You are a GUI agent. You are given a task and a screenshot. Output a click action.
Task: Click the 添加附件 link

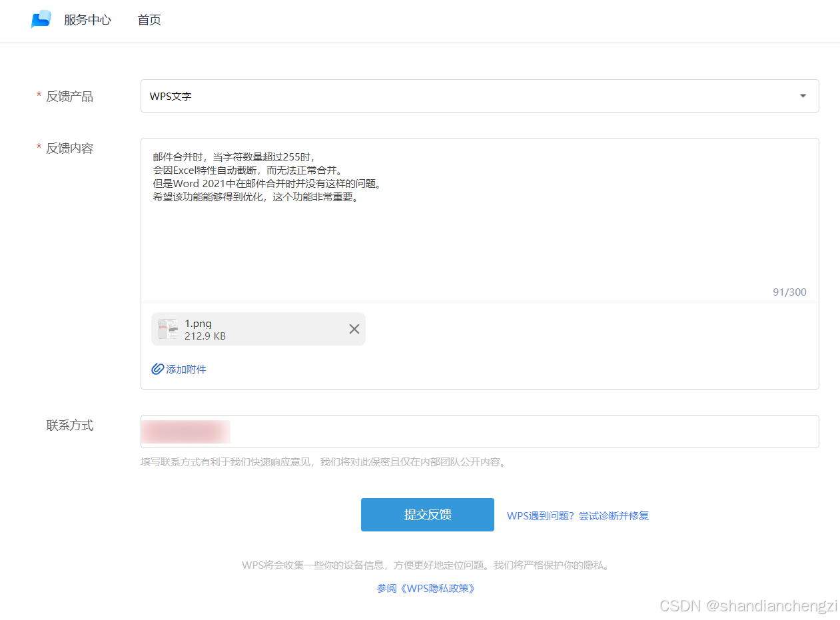186,369
